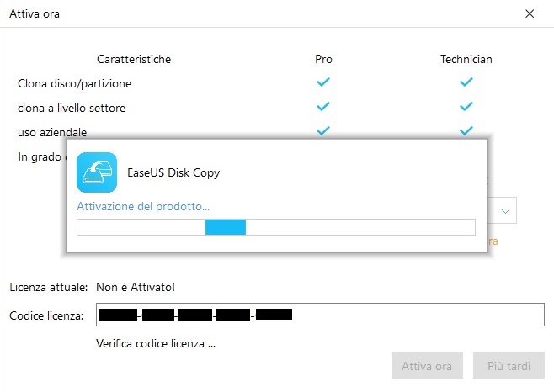Click the activation progress bar
Screen dimensions: 554x392
[276, 227]
